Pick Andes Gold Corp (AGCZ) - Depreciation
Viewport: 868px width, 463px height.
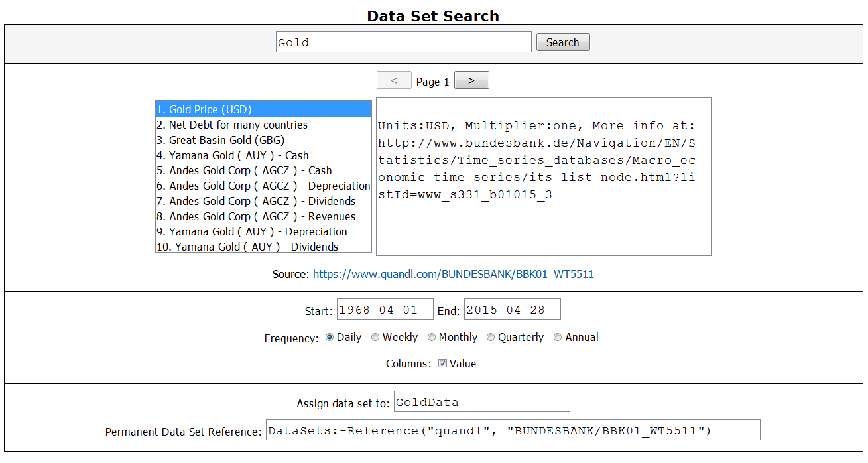[263, 186]
